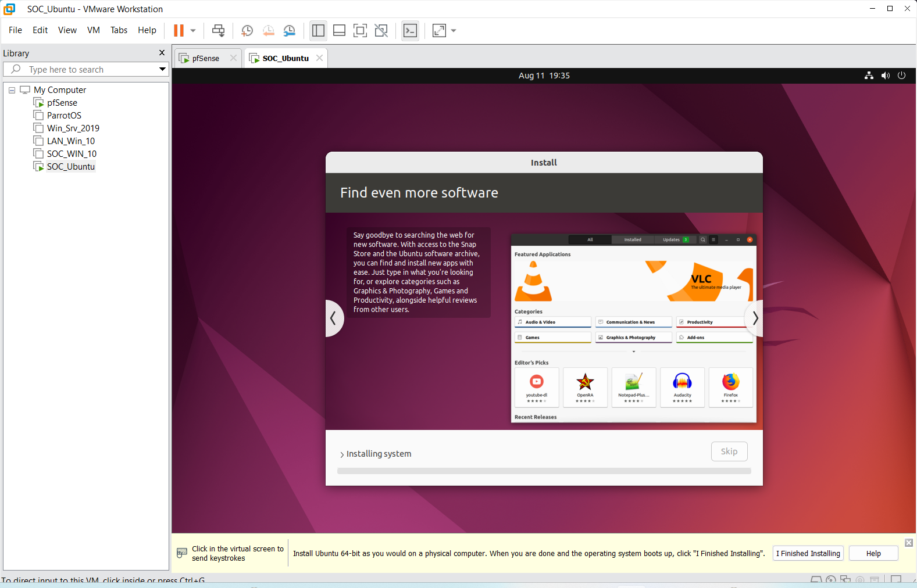
Task: Select My Computer in the library
Action: [60, 90]
